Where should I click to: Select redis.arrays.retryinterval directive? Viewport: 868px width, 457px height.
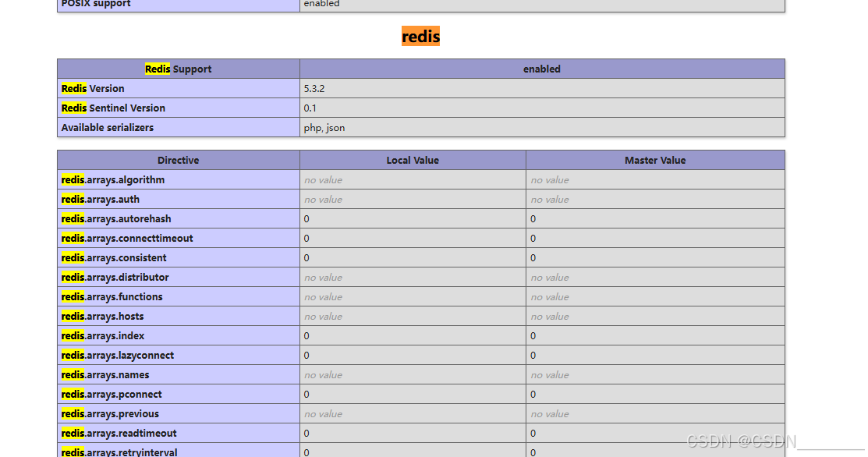click(x=179, y=450)
